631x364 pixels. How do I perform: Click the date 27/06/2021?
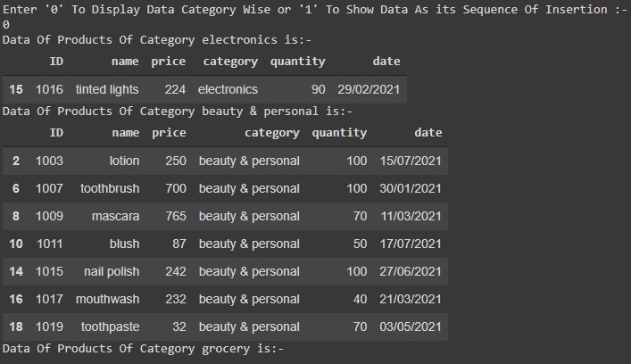click(411, 271)
